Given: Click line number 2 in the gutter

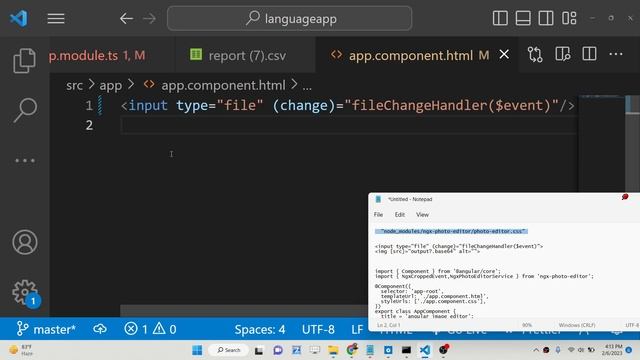Looking at the screenshot, I should (x=89, y=125).
